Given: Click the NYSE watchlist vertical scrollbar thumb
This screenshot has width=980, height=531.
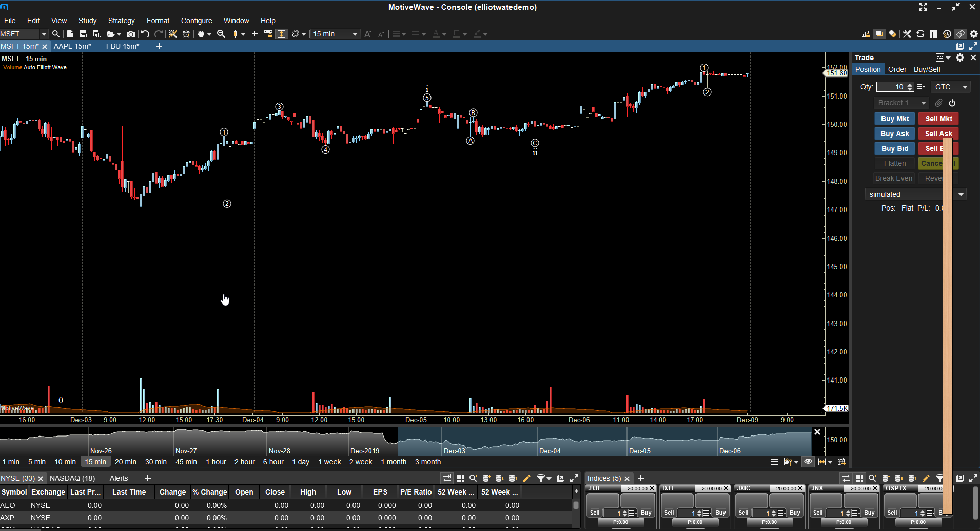Looking at the screenshot, I should point(576,505).
